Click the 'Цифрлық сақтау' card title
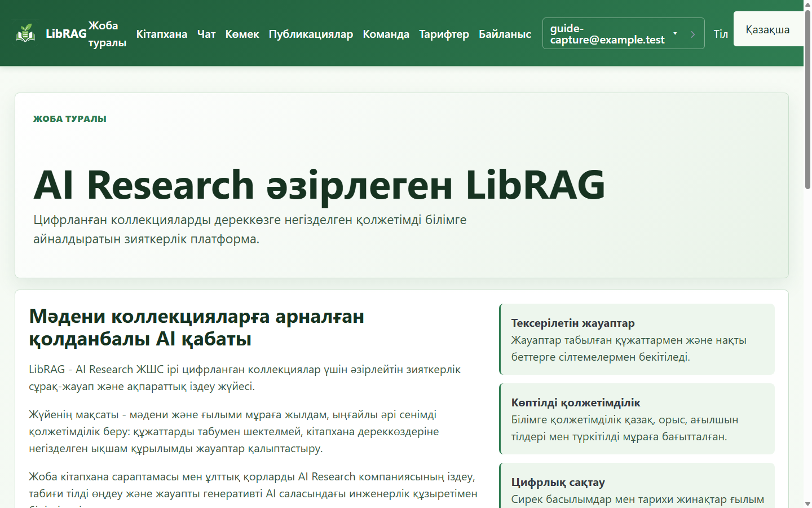812x508 pixels. point(558,482)
